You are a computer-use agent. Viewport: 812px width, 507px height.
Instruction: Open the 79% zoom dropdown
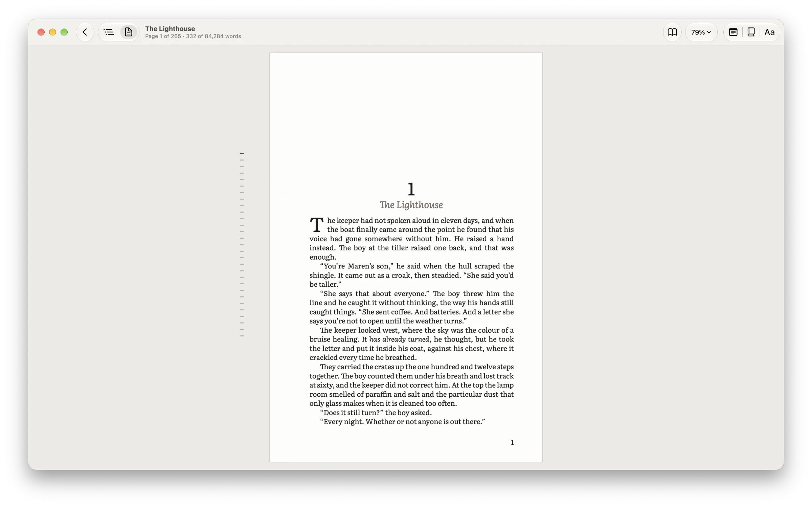pos(701,32)
